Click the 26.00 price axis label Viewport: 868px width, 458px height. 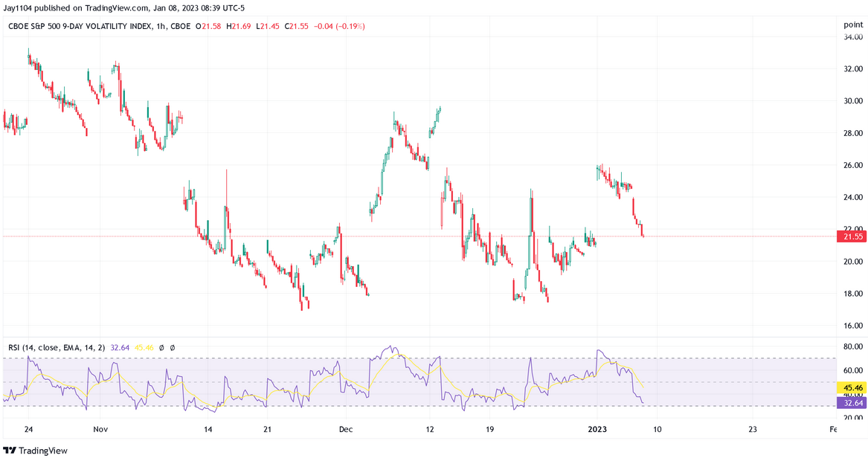[853, 165]
